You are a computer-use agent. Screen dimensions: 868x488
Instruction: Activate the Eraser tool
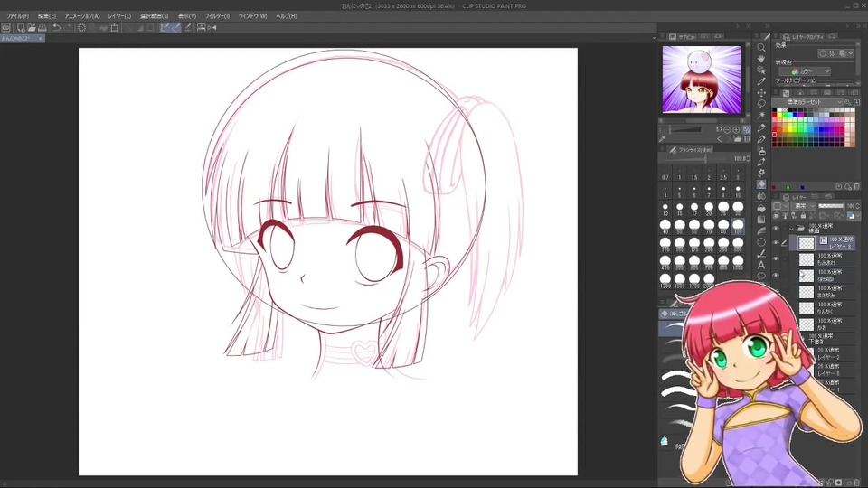(x=761, y=184)
